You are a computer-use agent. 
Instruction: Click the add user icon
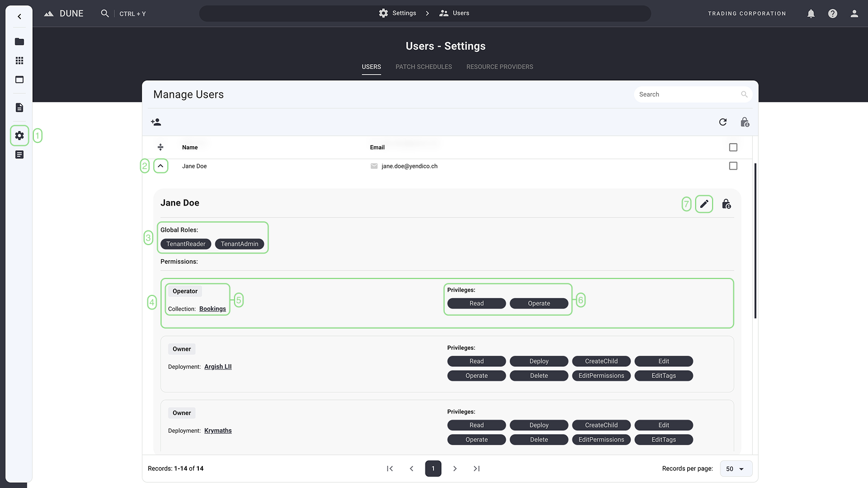tap(156, 122)
